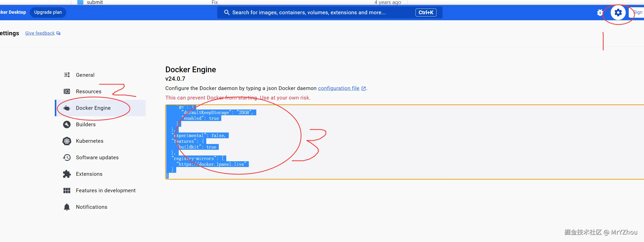
Task: Click the "4 years ago" text in background window
Action: pos(388,2)
